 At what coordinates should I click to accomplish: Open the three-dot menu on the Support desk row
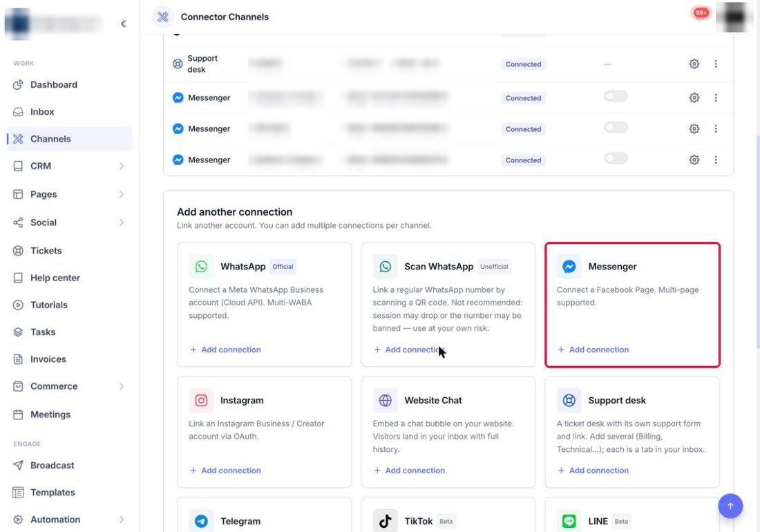(715, 64)
